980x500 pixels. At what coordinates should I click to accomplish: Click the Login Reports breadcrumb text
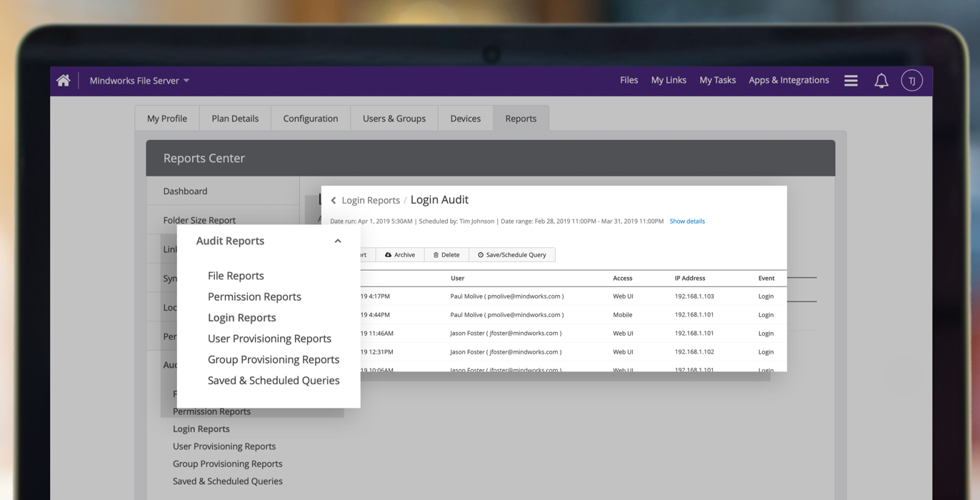(371, 201)
